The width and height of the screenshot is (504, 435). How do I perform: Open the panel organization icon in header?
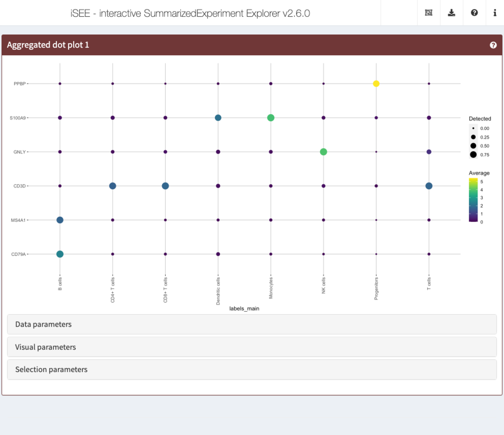pos(429,13)
